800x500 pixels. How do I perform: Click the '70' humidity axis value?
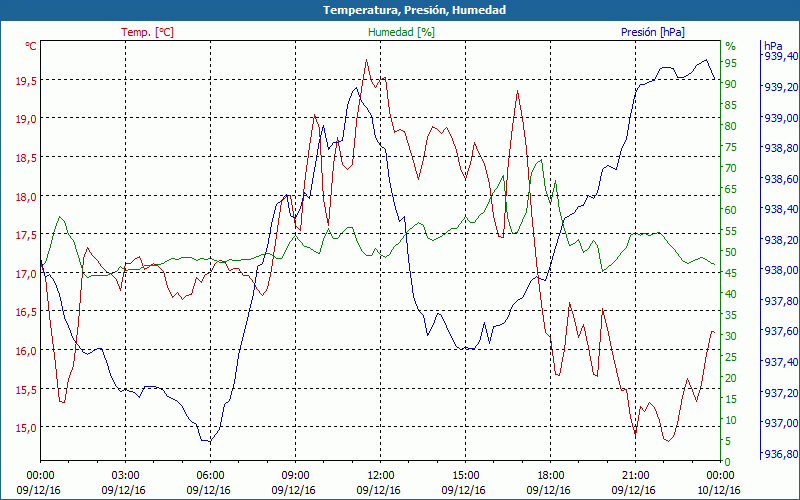click(x=731, y=168)
